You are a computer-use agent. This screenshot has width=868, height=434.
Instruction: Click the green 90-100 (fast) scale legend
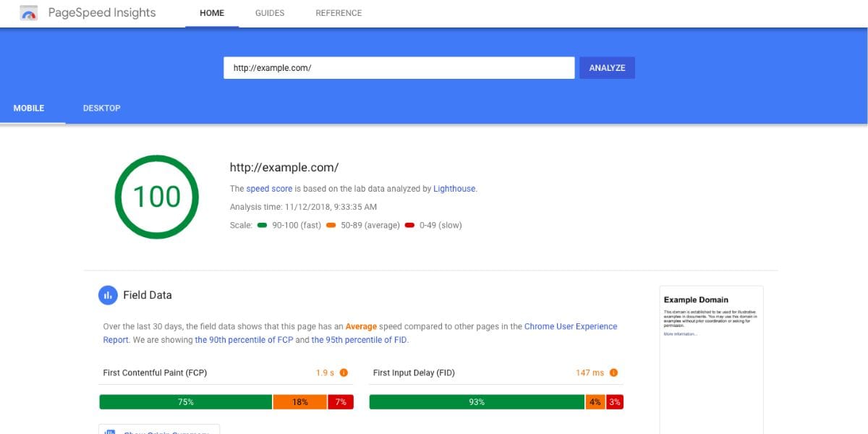pos(289,225)
